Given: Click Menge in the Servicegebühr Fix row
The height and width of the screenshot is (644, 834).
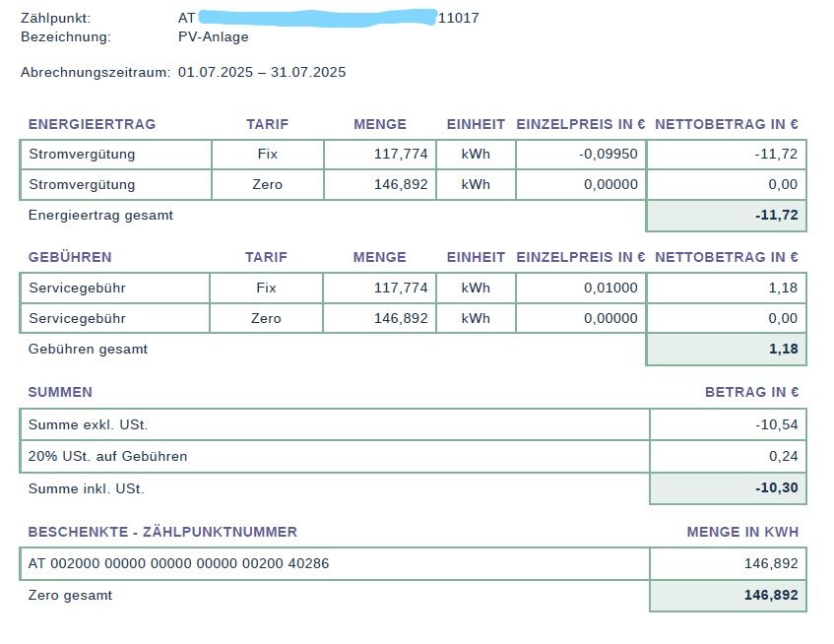Looking at the screenshot, I should (x=401, y=289).
